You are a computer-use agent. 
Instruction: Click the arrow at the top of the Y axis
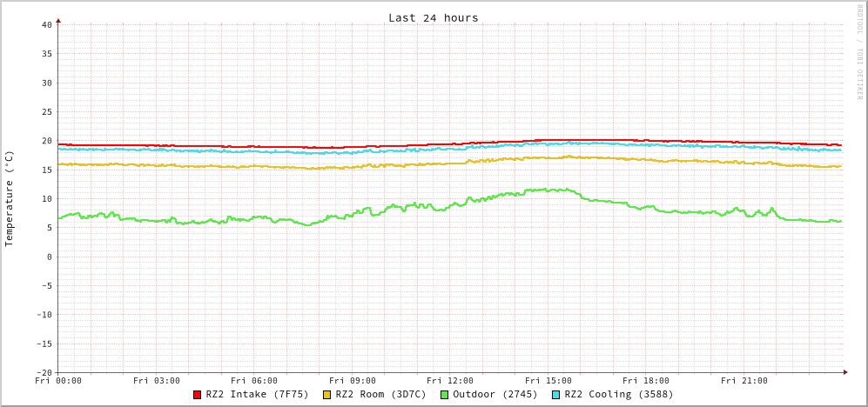[58, 20]
